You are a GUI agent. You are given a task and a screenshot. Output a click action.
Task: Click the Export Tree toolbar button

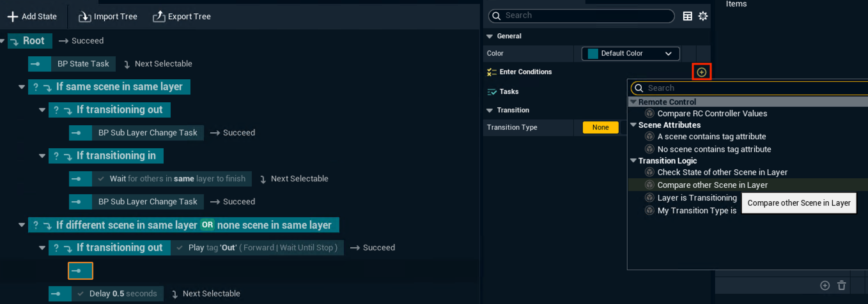[182, 17]
